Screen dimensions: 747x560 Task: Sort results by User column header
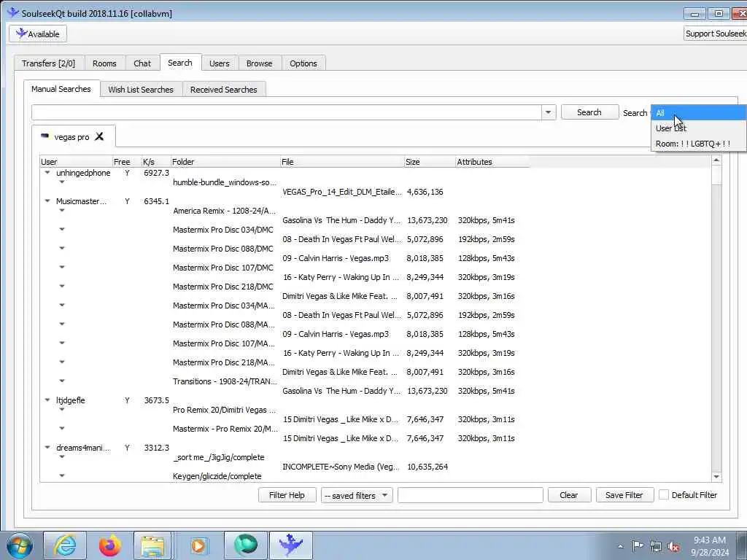pyautogui.click(x=76, y=162)
